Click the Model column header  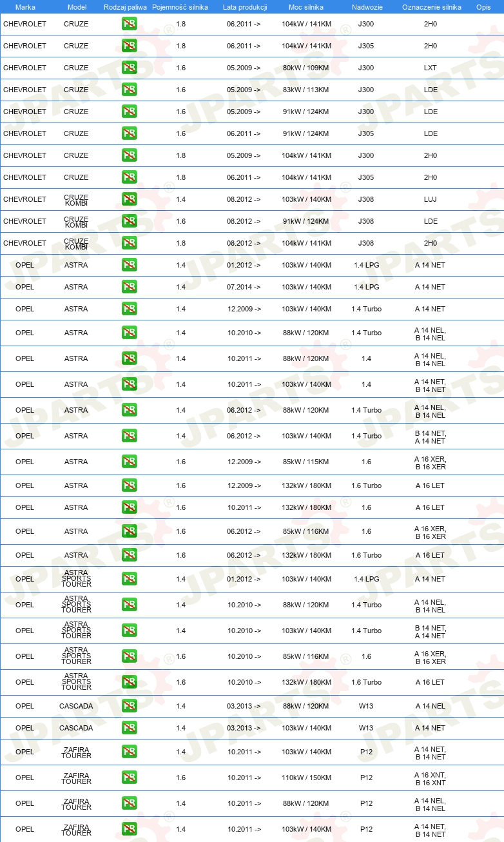(77, 7)
